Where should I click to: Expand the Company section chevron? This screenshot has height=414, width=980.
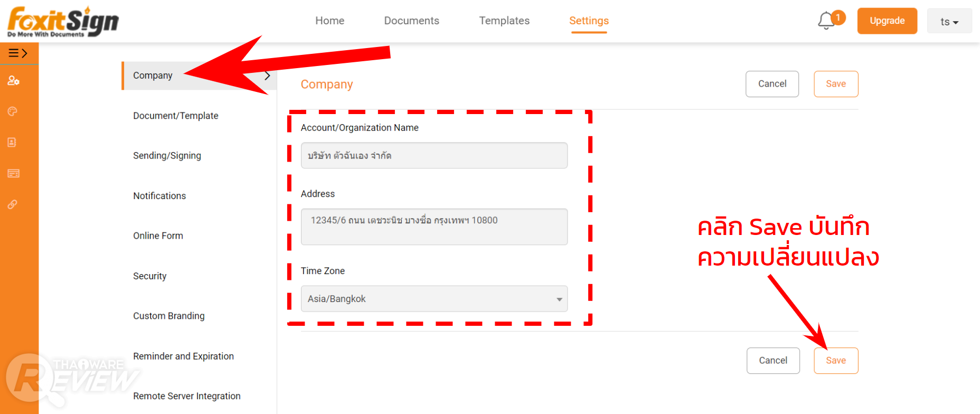[x=267, y=76]
